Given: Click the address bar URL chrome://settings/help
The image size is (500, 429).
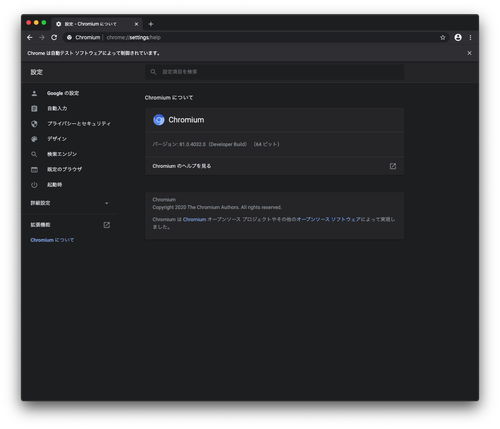Looking at the screenshot, I should 134,38.
